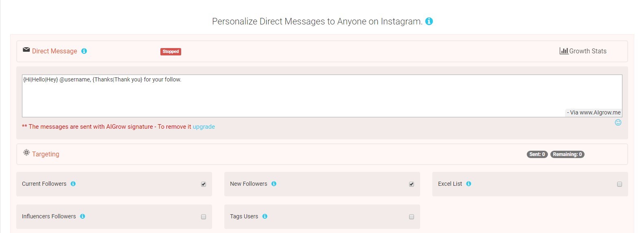Uncheck the New Followers checkbox
The image size is (644, 233).
[x=412, y=184]
